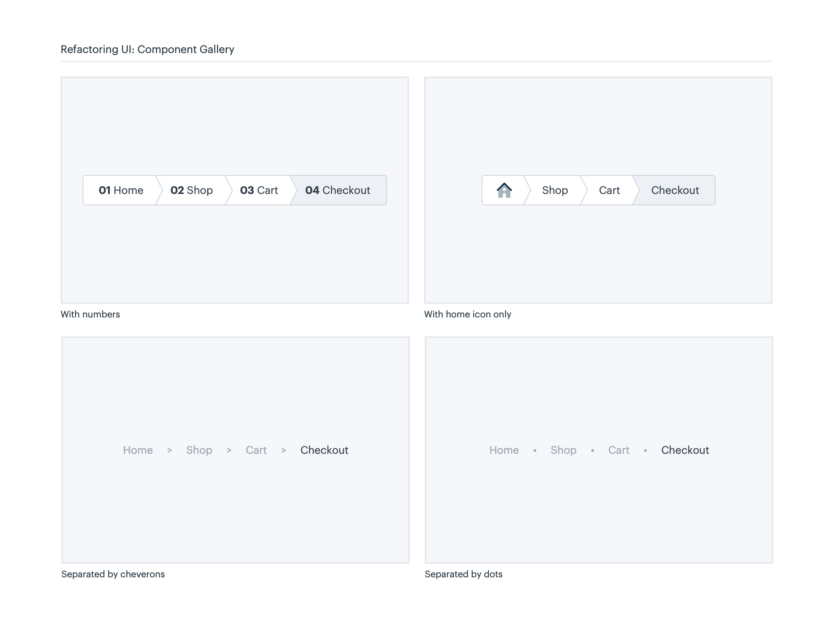The width and height of the screenshot is (833, 644).
Task: Select Cart in home-icon breadcrumb
Action: (x=609, y=190)
